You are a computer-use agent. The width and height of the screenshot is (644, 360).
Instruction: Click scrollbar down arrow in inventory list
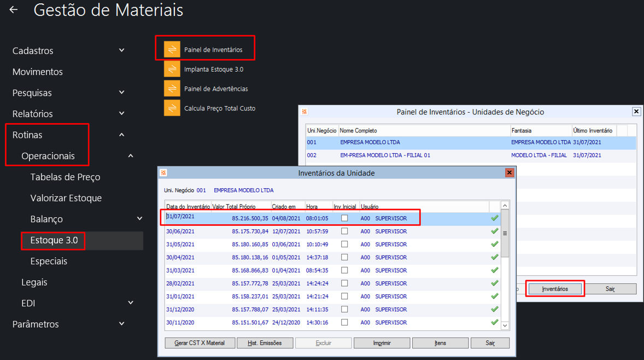[x=505, y=326]
